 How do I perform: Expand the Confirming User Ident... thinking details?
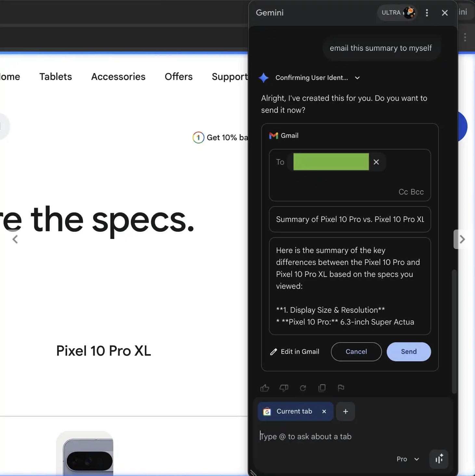(357, 78)
